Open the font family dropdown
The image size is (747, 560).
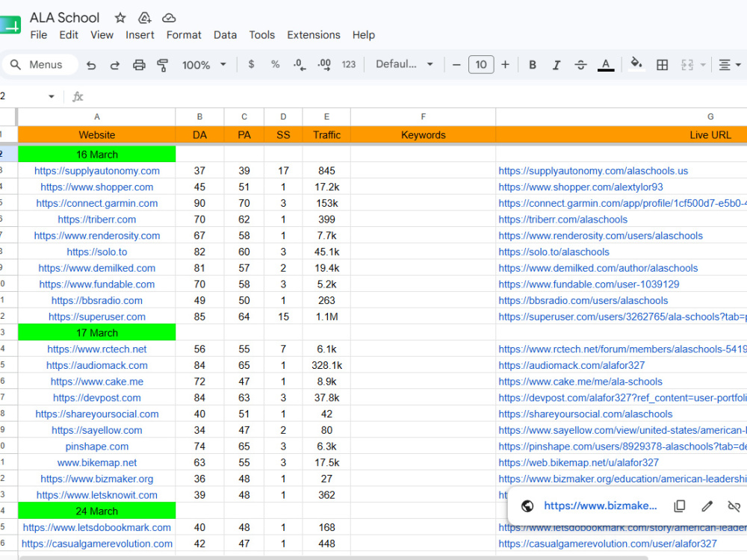[x=404, y=64]
